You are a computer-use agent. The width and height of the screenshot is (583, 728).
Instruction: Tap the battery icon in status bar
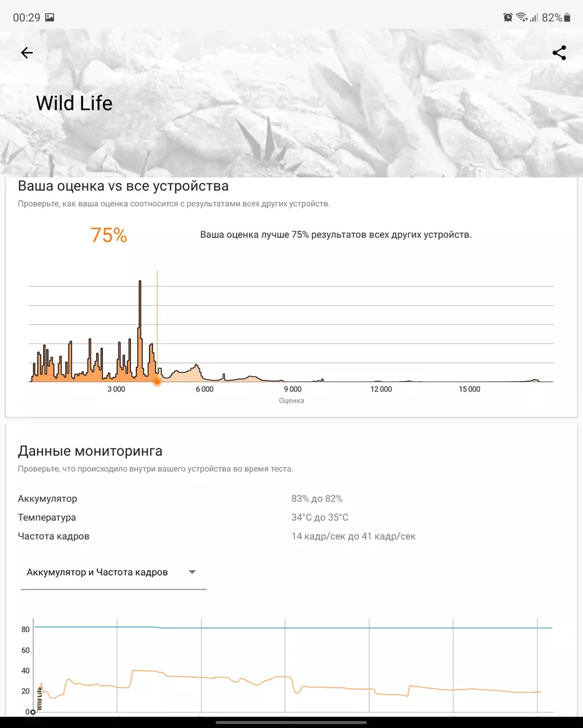(567, 17)
